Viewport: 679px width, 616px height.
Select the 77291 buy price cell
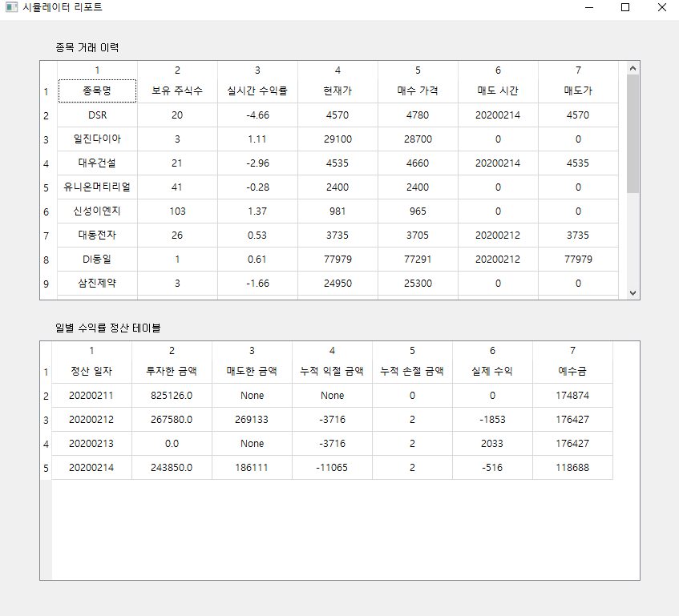(x=418, y=259)
